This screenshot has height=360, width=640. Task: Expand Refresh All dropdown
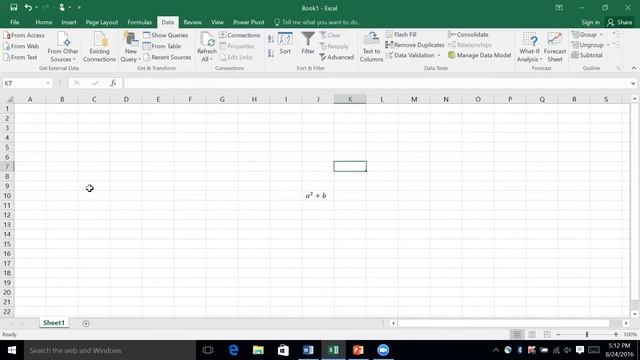[x=207, y=55]
